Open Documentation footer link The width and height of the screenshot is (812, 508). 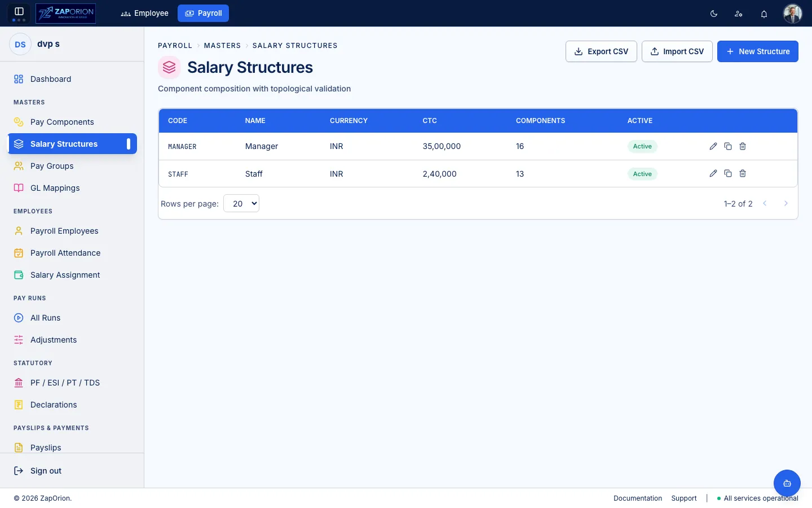[638, 498]
